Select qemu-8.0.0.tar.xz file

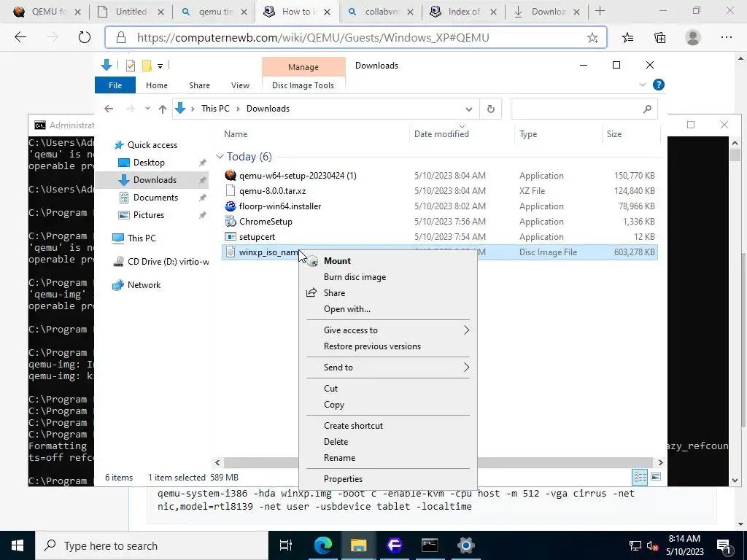click(273, 190)
